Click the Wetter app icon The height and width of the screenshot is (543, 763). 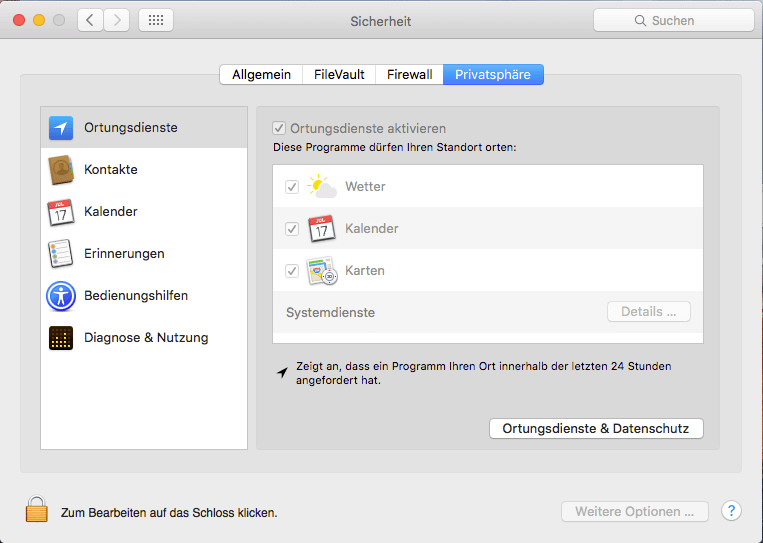pyautogui.click(x=322, y=186)
